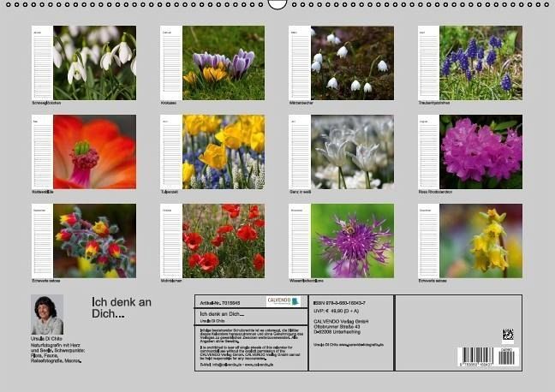Open the pink rhododendron photo
Image resolution: width=555 pixels, height=392 pixels.
[480, 151]
